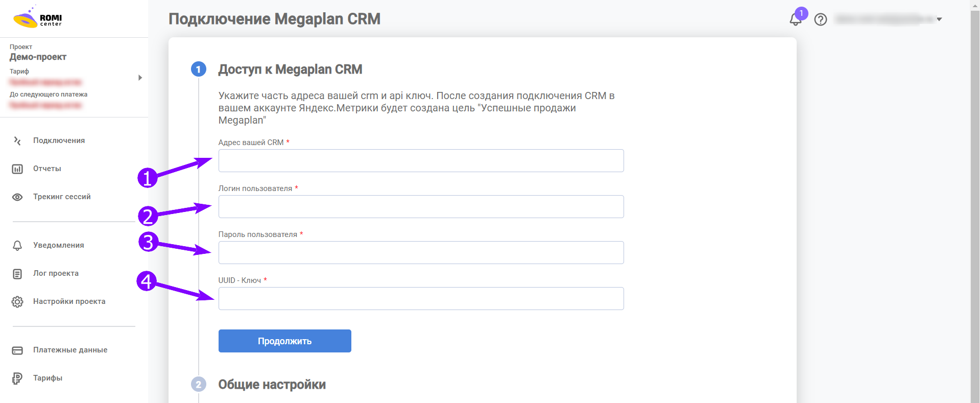Viewport: 980px width, 403px height.
Task: Focus the UUID - Ключ field
Action: (x=421, y=299)
